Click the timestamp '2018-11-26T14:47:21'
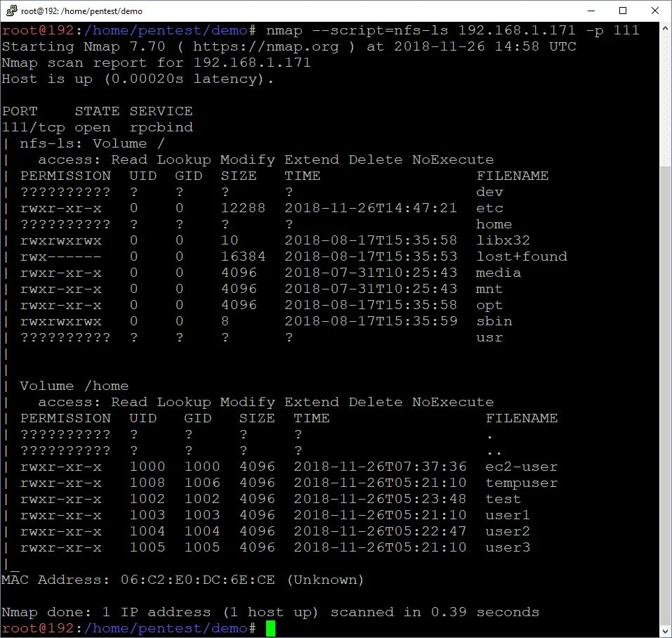The height and width of the screenshot is (638, 672). (x=371, y=209)
